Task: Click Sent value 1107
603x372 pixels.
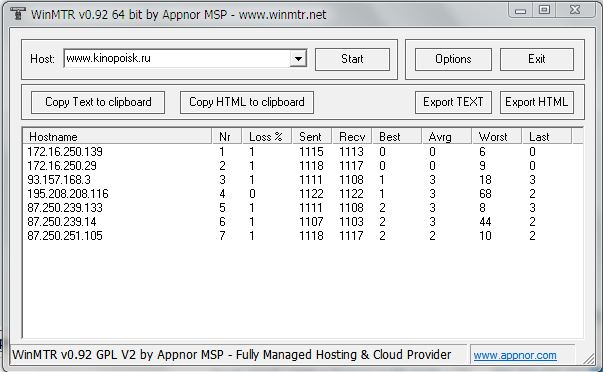Action: pos(311,222)
